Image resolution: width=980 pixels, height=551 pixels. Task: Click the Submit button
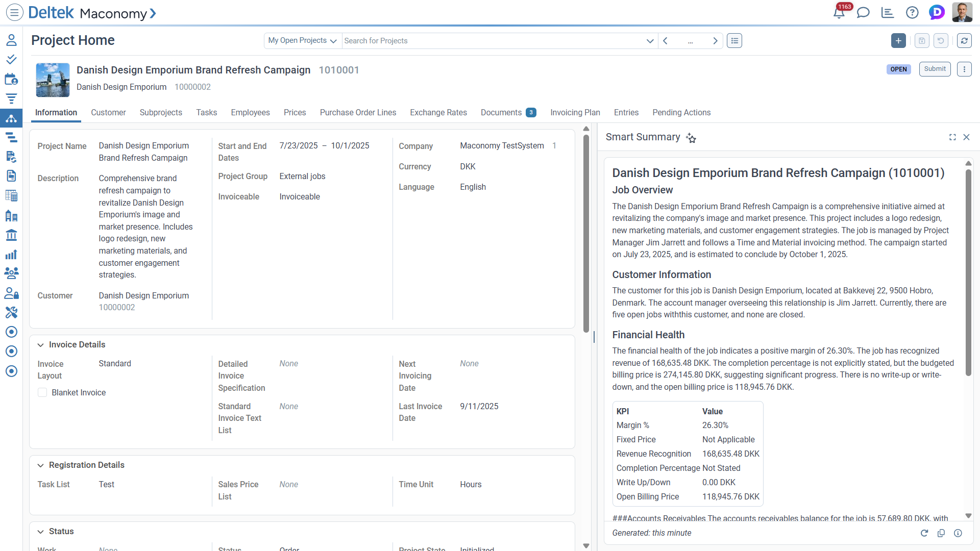935,69
